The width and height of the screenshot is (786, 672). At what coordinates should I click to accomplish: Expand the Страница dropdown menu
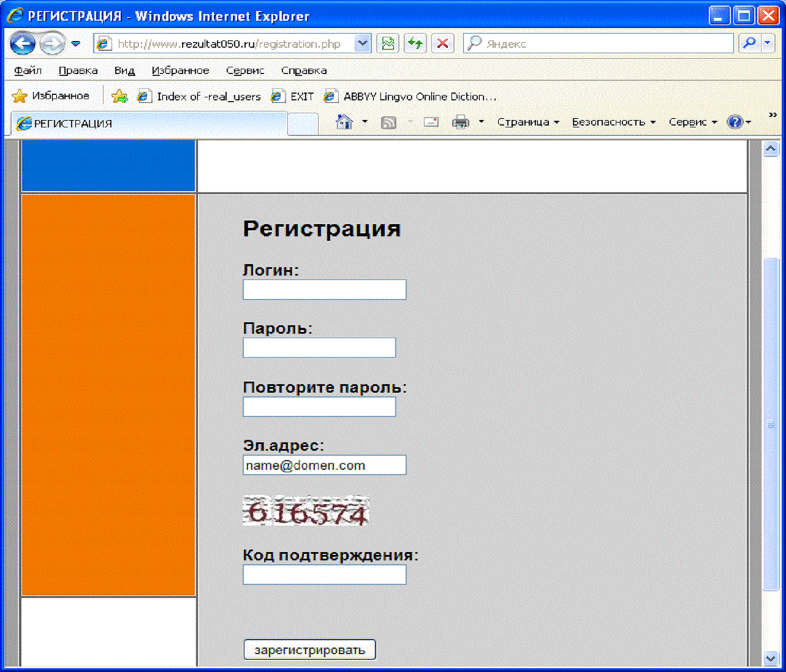pyautogui.click(x=528, y=122)
